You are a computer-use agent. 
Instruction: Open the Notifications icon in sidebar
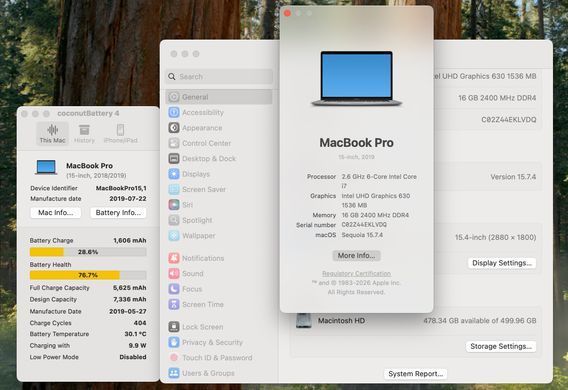174,258
